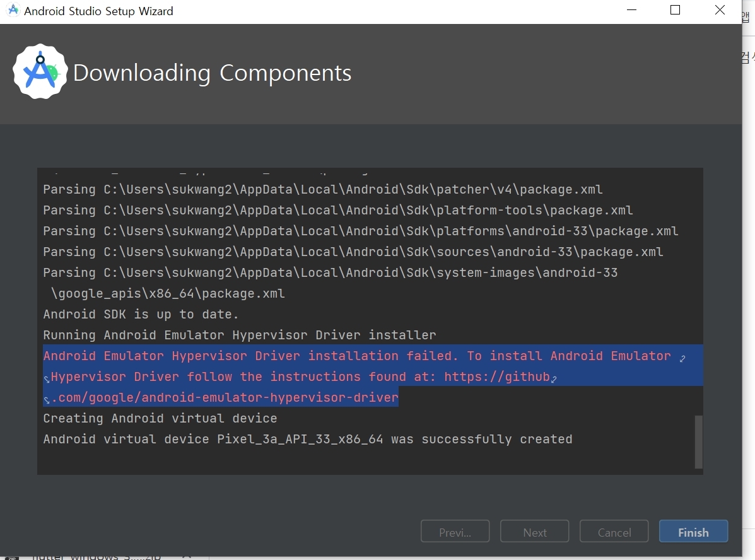Click the disabled Next button

[534, 532]
